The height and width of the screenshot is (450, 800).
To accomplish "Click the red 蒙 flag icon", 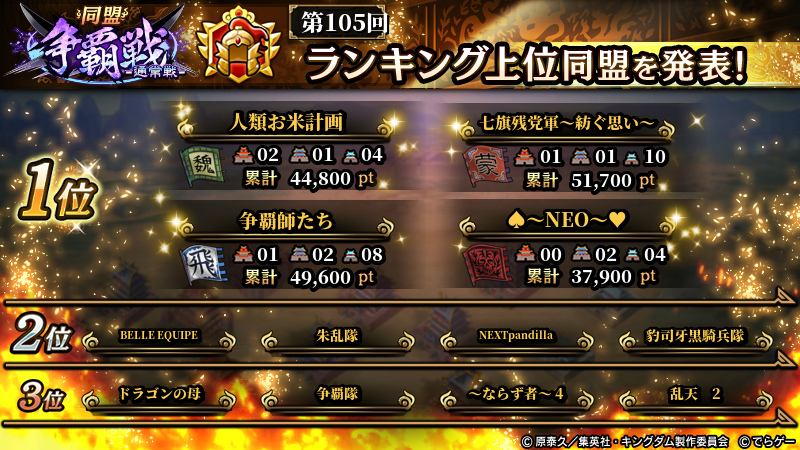I will click(x=486, y=166).
